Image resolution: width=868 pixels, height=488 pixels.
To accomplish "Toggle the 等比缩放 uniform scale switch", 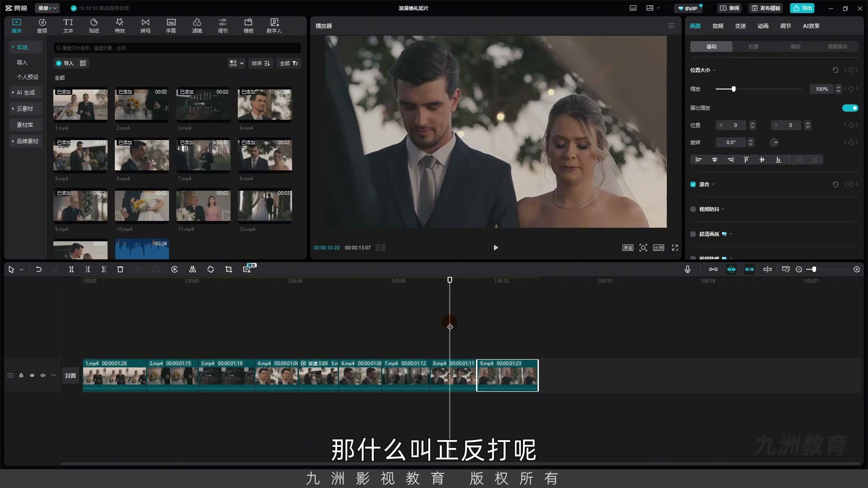I will [850, 108].
